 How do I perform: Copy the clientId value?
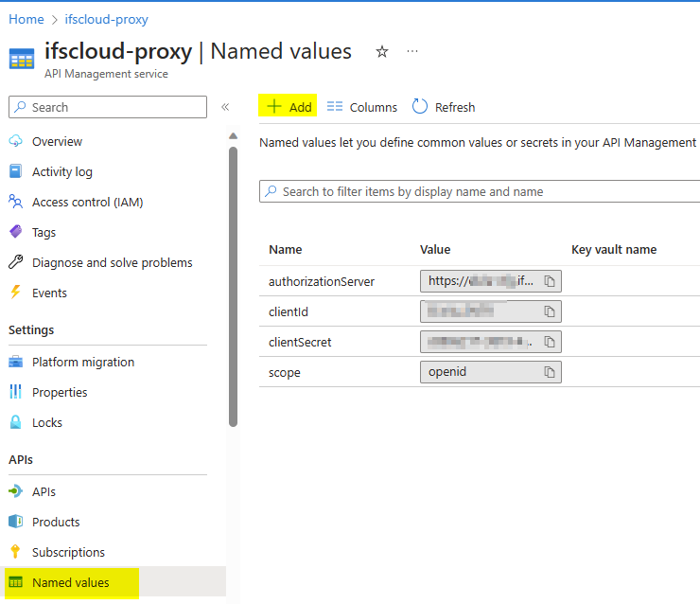point(549,311)
